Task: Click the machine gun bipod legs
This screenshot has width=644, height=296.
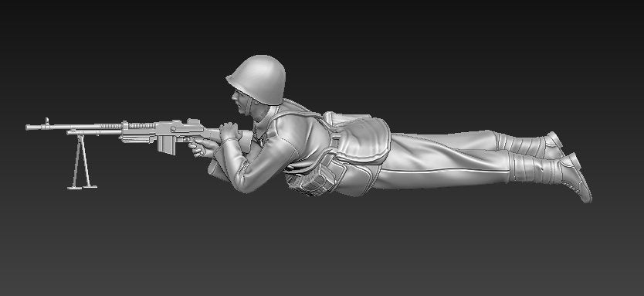Action: pyautogui.click(x=82, y=162)
